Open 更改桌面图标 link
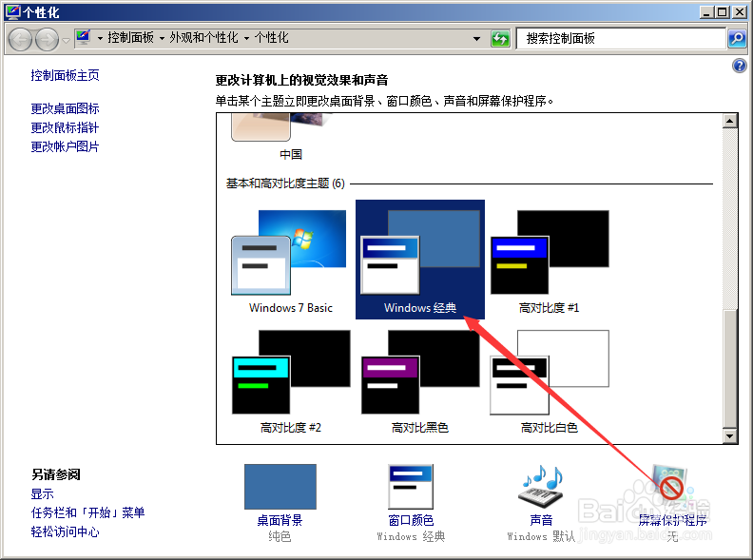The image size is (753, 560). [65, 108]
